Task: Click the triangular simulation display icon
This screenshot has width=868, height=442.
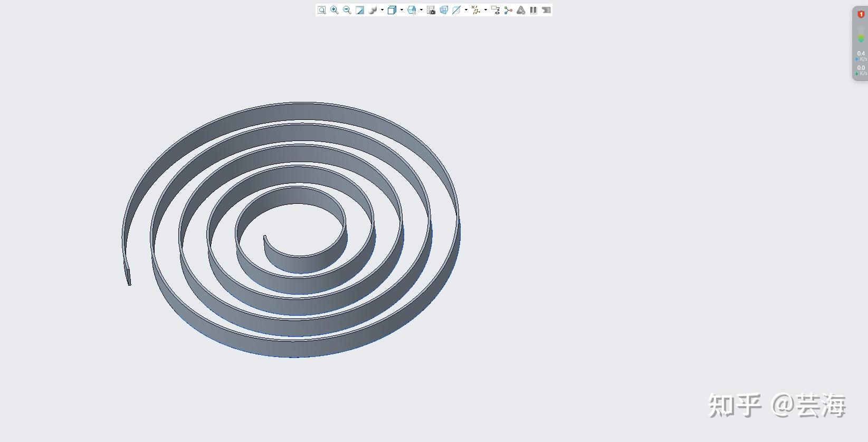Action: pos(521,10)
